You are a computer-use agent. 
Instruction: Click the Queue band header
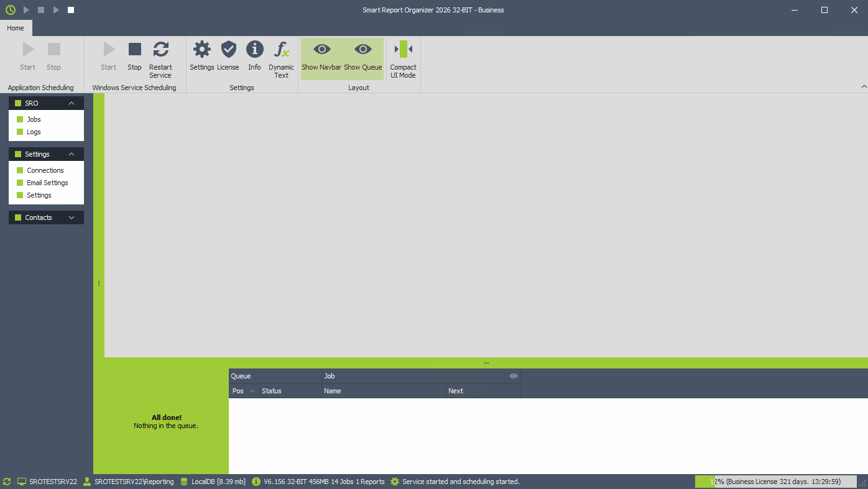click(275, 376)
